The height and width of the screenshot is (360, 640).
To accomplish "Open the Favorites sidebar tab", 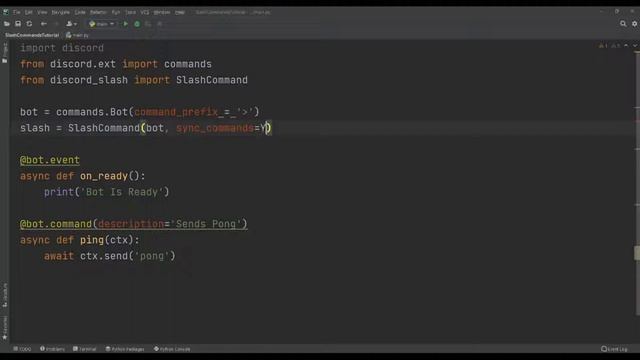I will point(5,328).
